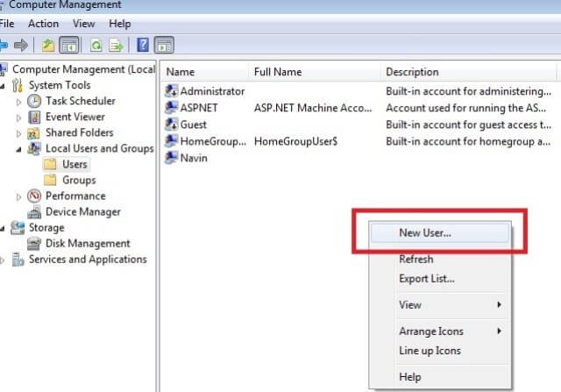The image size is (561, 392).
Task: Click the System Tools wrench icon
Action: point(18,85)
